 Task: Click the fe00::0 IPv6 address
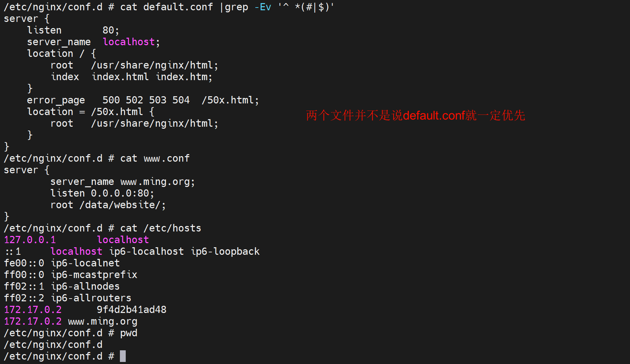24,263
